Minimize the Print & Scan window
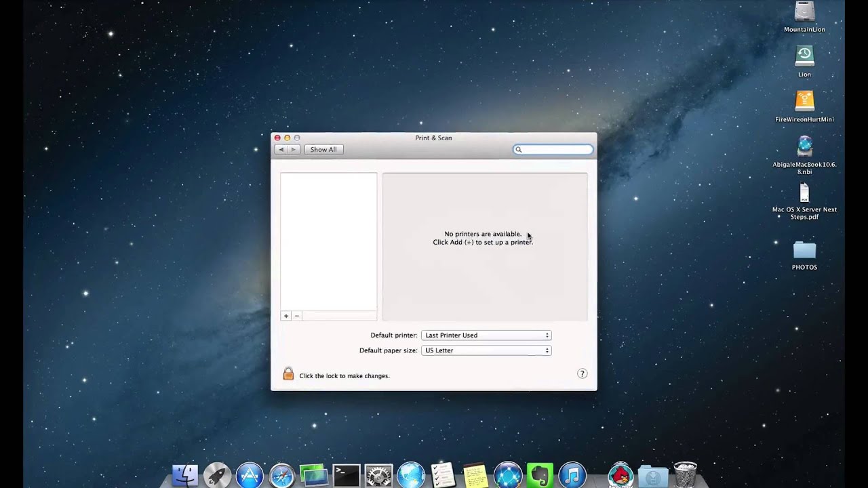Viewport: 868px width, 488px height. click(287, 138)
